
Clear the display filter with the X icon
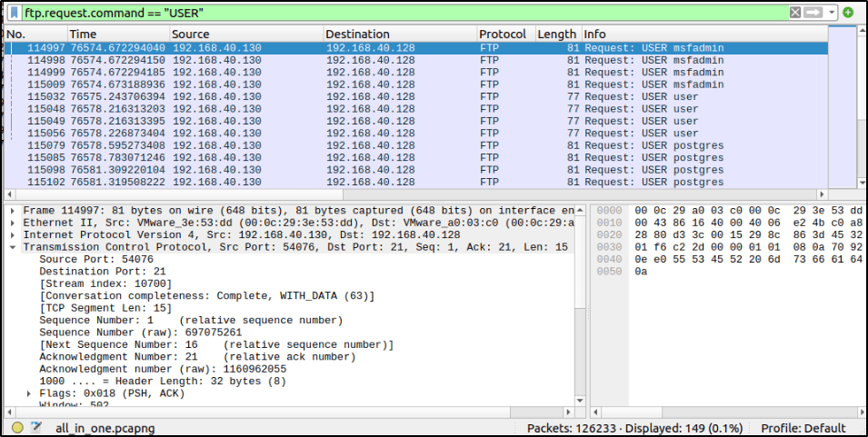click(x=795, y=13)
